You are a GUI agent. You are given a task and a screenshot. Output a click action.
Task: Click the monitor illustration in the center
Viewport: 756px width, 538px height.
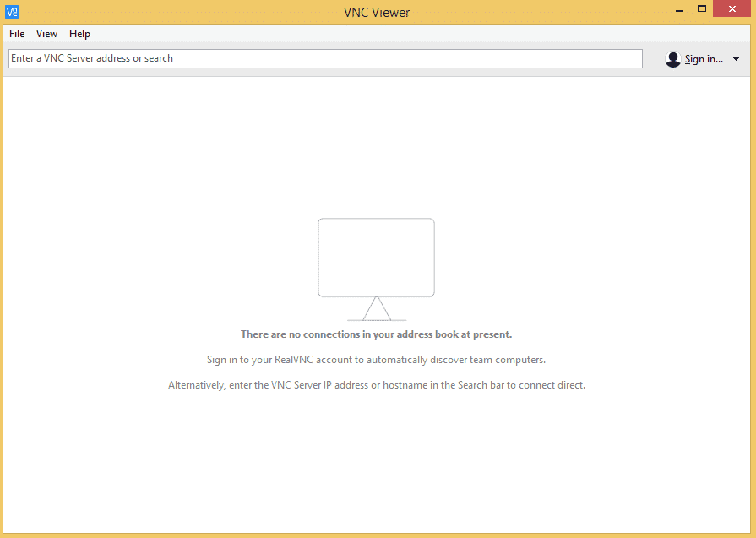[376, 258]
